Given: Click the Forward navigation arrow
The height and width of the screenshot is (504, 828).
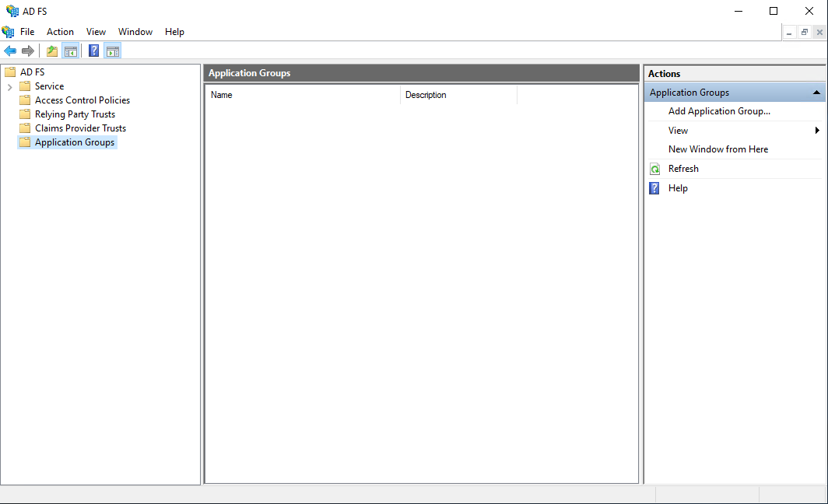Looking at the screenshot, I should point(29,51).
